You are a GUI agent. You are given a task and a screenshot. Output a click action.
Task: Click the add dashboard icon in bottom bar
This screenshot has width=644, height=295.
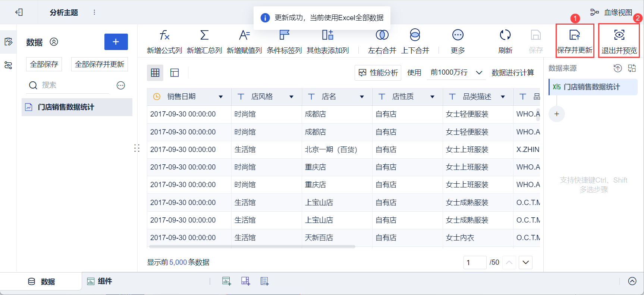coord(245,281)
